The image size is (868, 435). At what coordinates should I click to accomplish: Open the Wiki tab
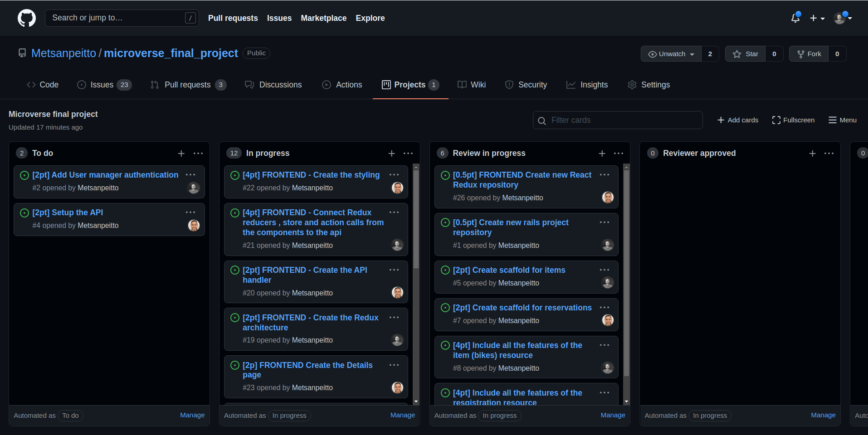(472, 85)
